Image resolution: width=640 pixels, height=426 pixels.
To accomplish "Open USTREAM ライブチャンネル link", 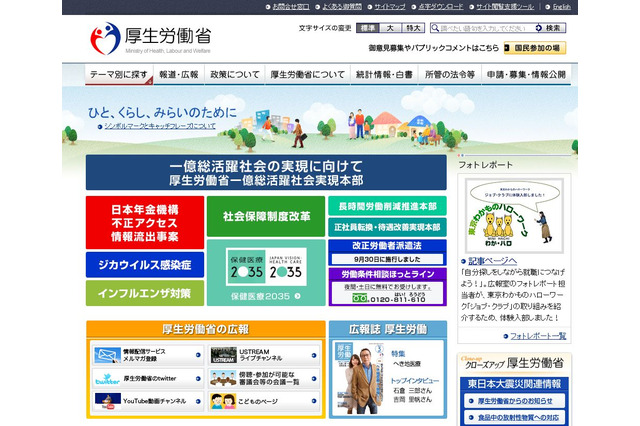I will [260, 355].
